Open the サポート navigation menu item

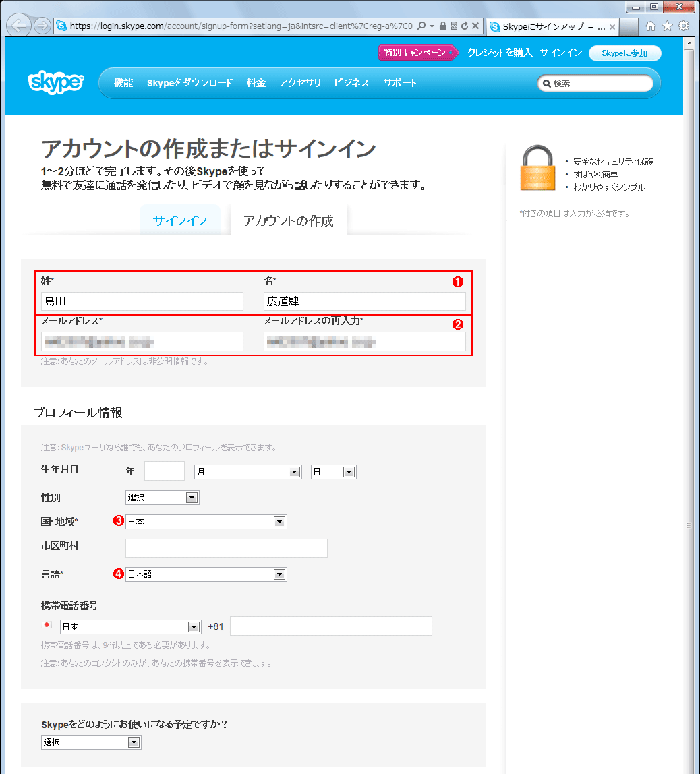click(x=400, y=83)
